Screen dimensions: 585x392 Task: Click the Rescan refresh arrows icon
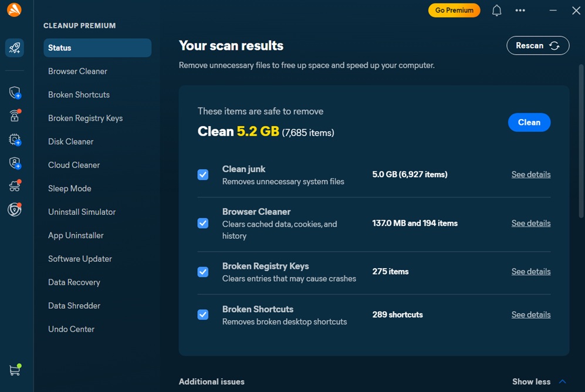point(554,46)
